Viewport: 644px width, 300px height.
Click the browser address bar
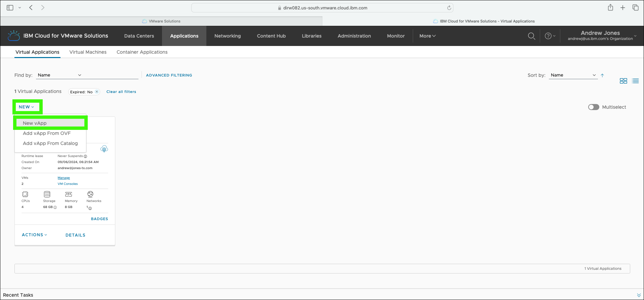tap(322, 8)
